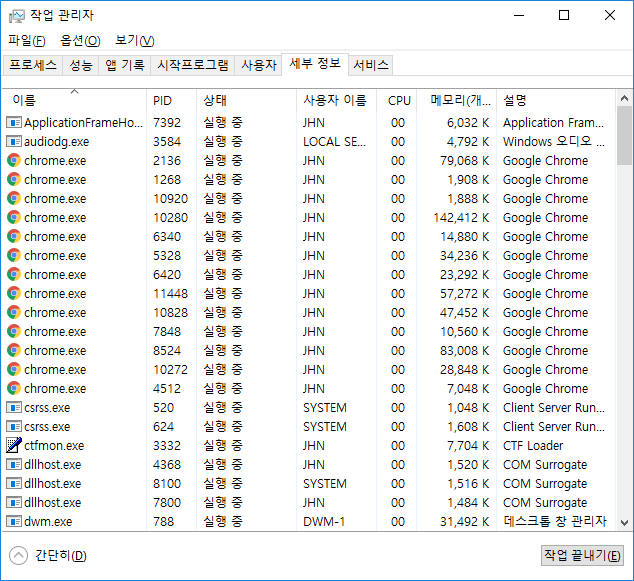The height and width of the screenshot is (581, 634).
Task: Select the 79,068 K memory cell
Action: coord(465,161)
